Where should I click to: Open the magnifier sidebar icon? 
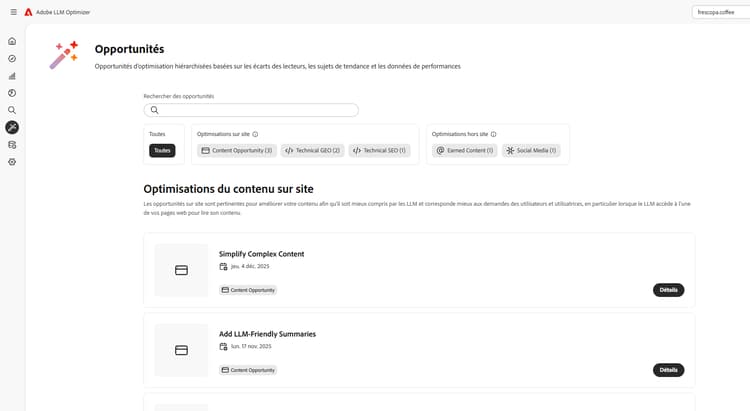pyautogui.click(x=12, y=110)
